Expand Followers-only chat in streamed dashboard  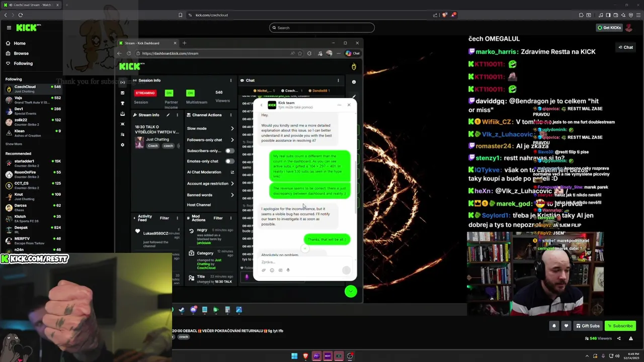(210, 140)
